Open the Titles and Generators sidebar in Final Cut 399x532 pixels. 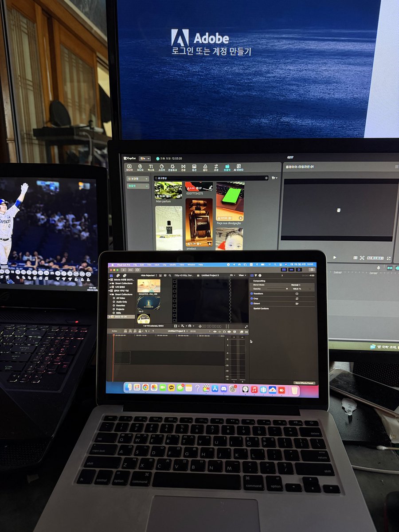[125, 275]
